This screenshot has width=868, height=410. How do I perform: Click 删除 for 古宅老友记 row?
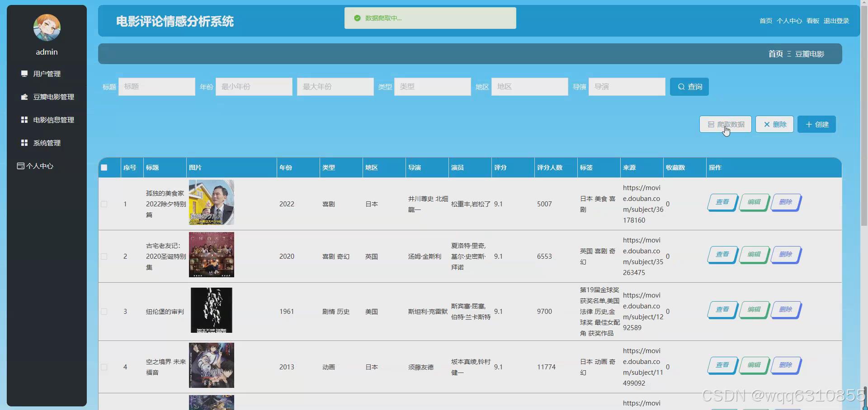[x=786, y=255]
